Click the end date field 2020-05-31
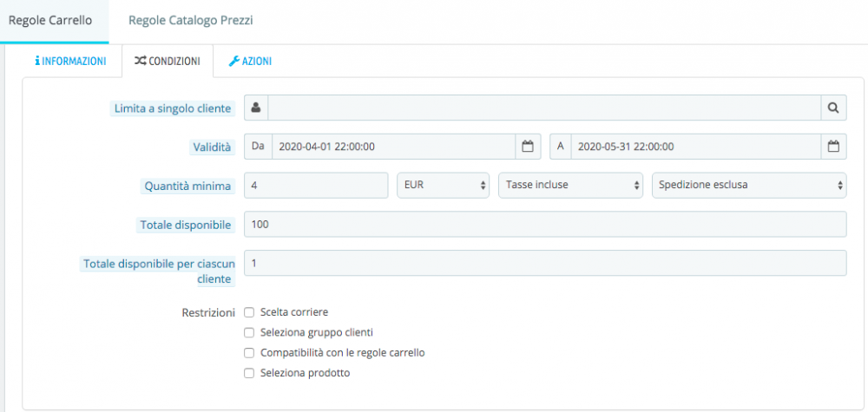868x412 pixels. [696, 147]
